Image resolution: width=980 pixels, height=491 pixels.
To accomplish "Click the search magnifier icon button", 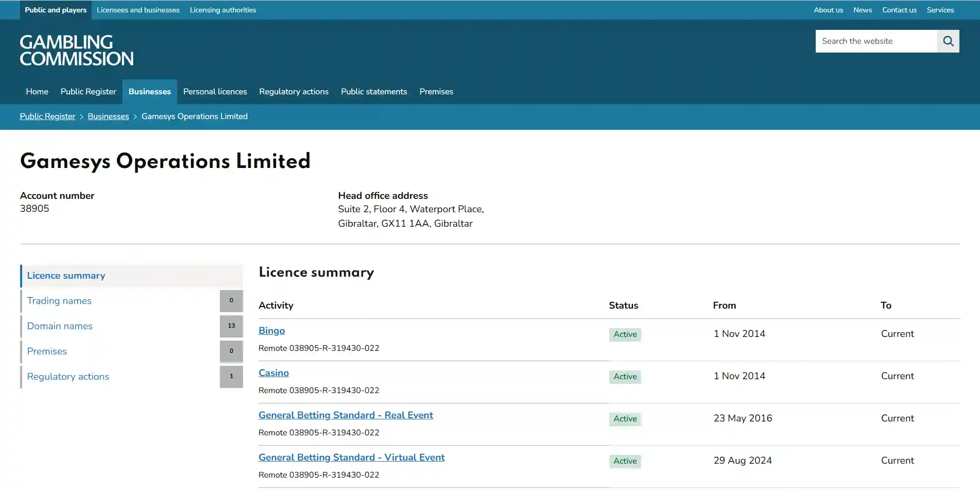I will pos(948,41).
